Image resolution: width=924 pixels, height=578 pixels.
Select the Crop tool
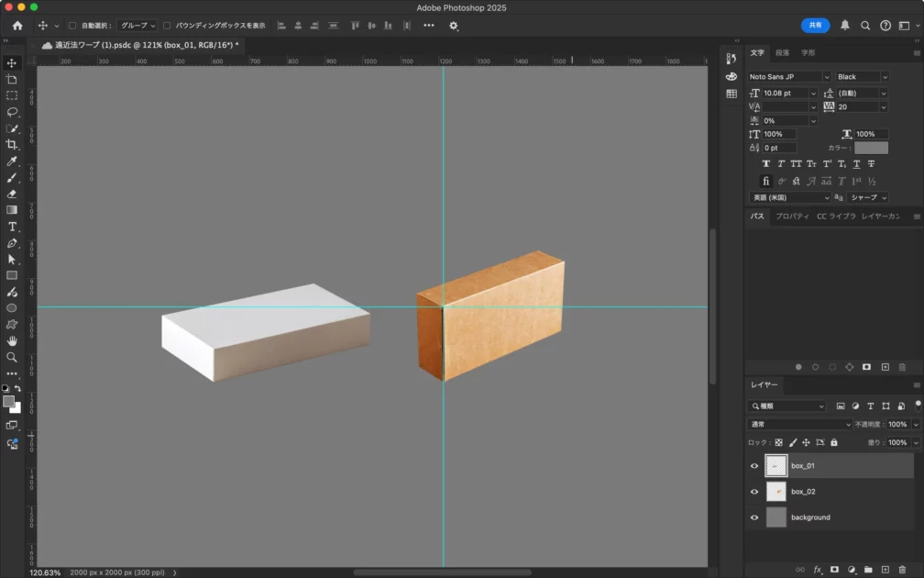[12, 145]
